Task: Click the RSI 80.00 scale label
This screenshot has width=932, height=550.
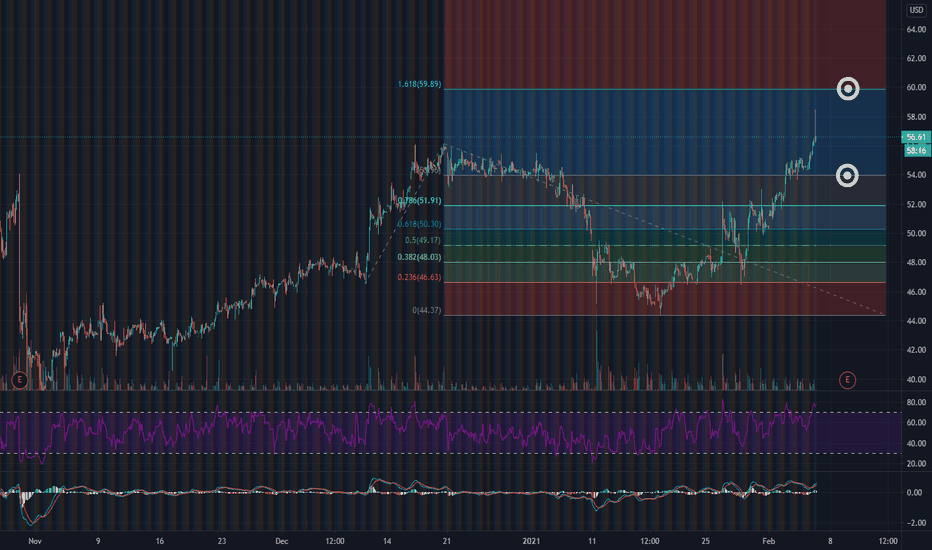Action: (916, 402)
